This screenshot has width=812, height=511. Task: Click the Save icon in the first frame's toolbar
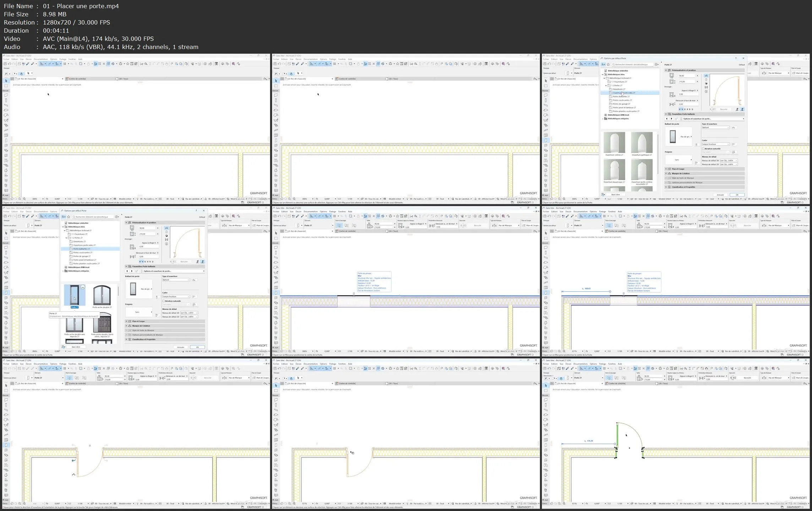[x=5, y=64]
